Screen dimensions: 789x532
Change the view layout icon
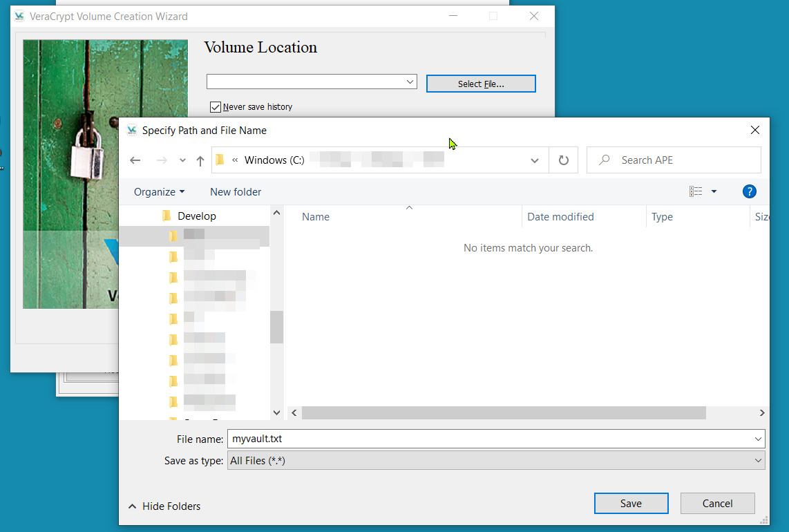point(696,191)
